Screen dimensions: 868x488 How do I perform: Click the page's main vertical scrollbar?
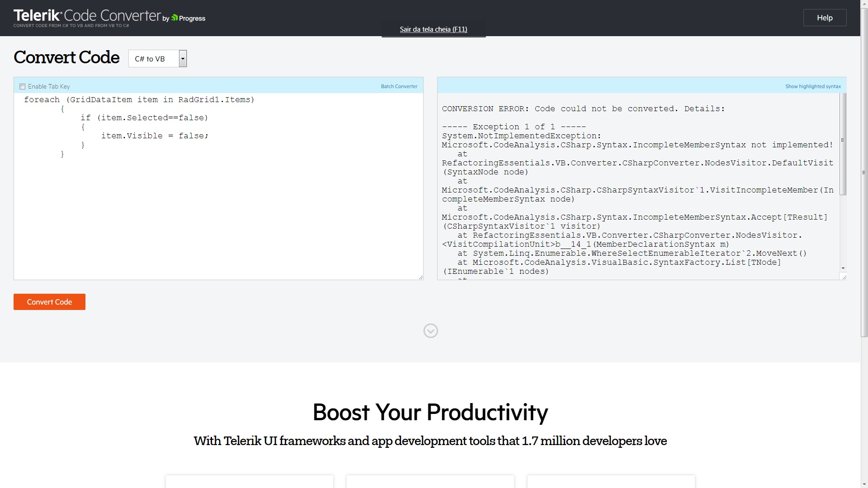(864, 172)
